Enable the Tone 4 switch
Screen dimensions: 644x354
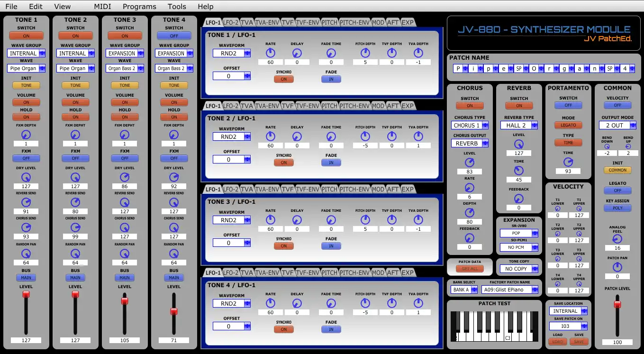coord(174,36)
